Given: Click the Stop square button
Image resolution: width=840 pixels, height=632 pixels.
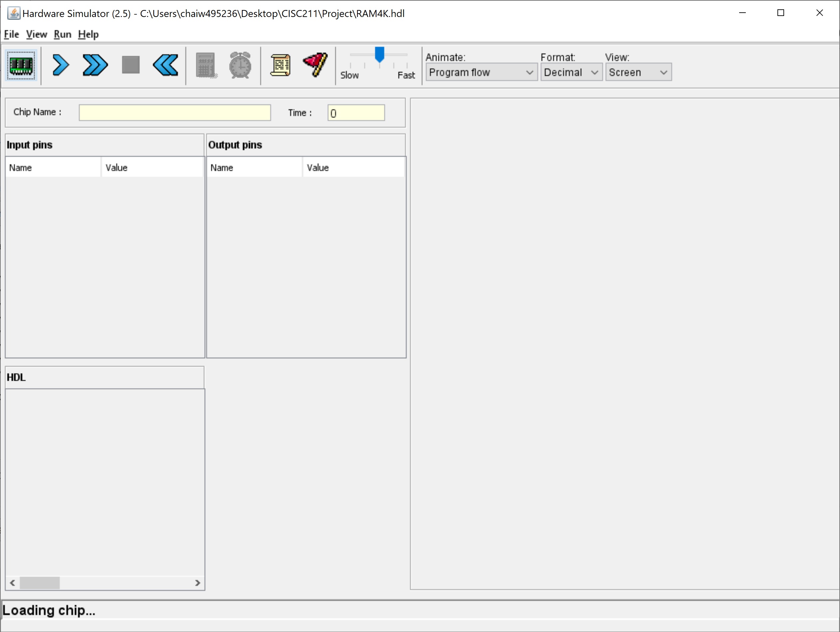Looking at the screenshot, I should [x=131, y=65].
